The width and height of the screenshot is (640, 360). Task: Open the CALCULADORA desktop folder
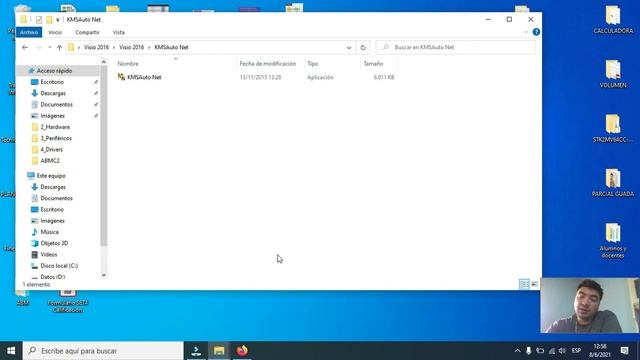613,20
